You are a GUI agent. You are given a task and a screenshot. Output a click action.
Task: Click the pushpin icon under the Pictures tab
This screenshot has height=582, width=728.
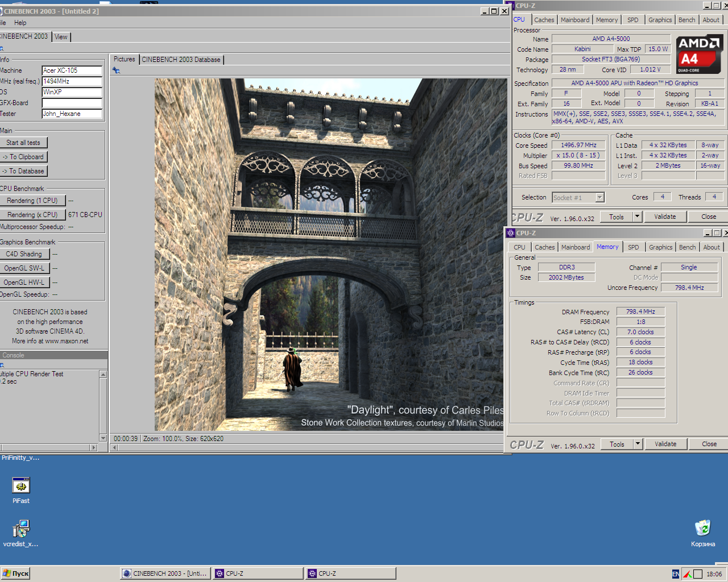116,70
